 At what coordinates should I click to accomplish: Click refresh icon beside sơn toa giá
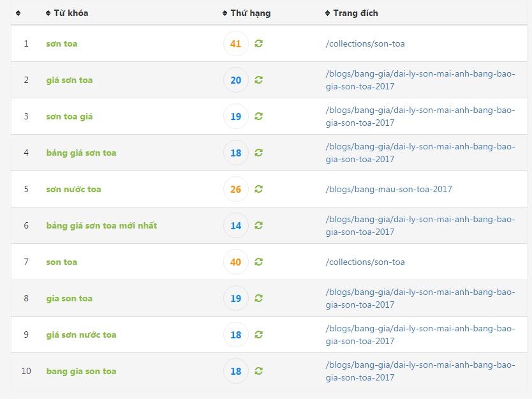point(258,116)
